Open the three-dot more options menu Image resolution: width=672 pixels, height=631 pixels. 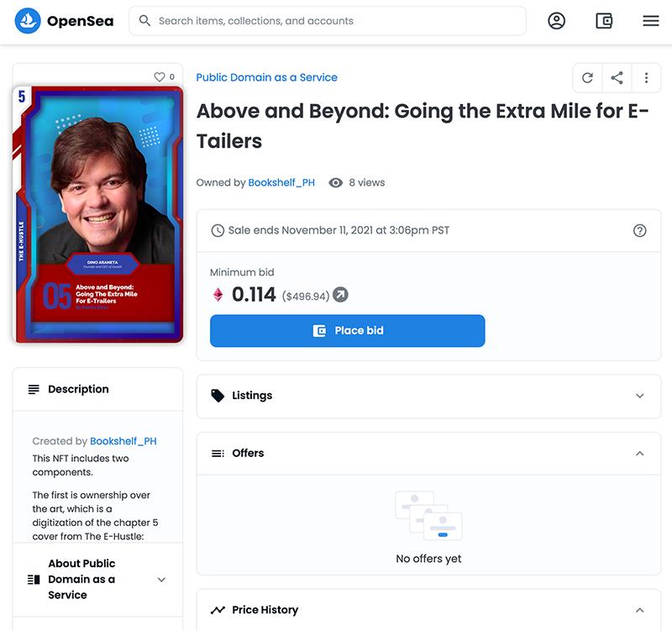click(646, 78)
